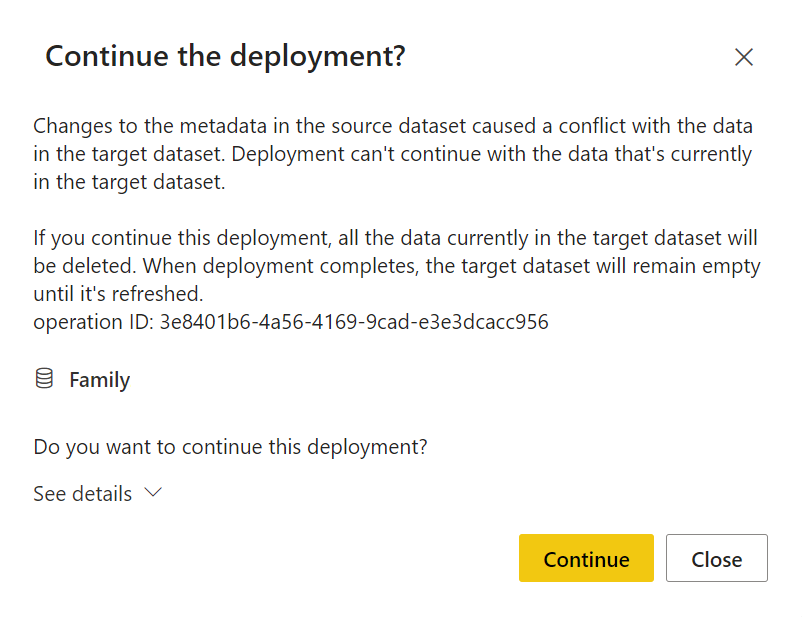Click the dialog title Continue the deployment

(x=225, y=56)
